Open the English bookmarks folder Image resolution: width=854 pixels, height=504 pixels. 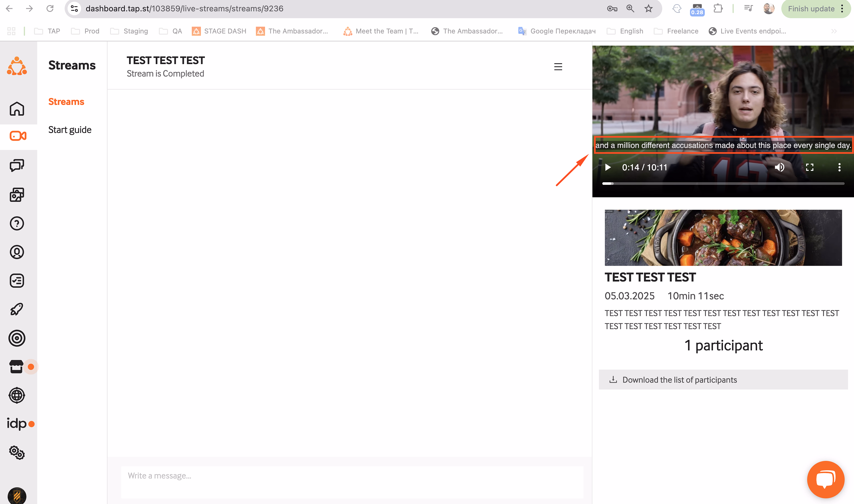pyautogui.click(x=625, y=31)
